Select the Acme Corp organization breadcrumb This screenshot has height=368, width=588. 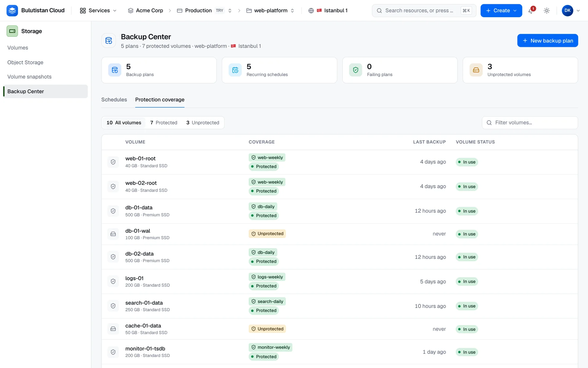[x=145, y=11]
